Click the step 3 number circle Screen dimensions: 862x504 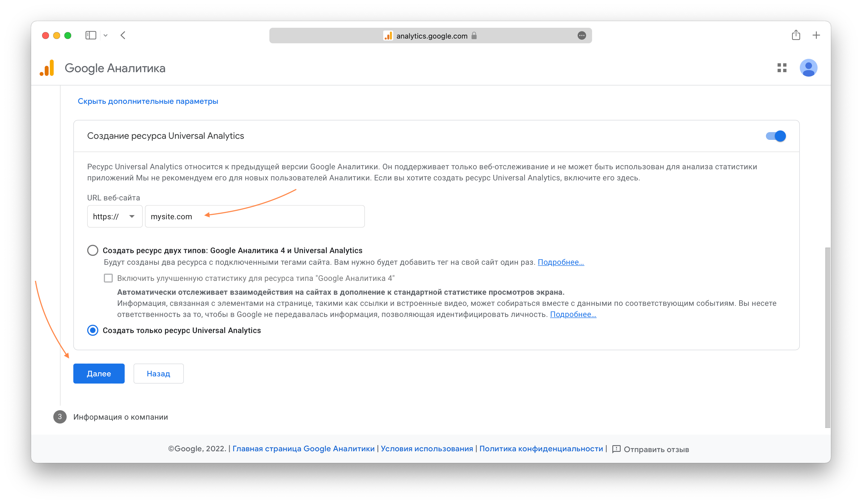60,417
